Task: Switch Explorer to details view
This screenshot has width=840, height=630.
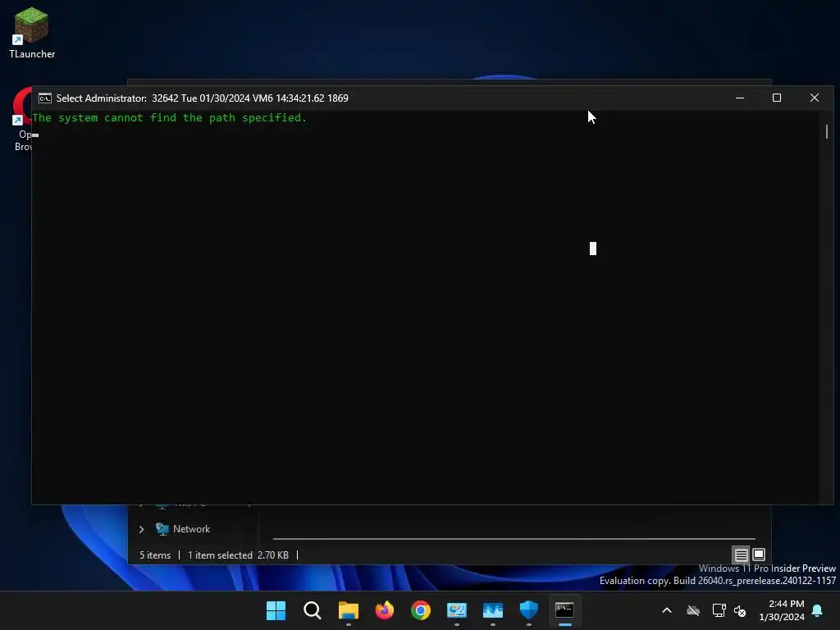Action: [741, 555]
